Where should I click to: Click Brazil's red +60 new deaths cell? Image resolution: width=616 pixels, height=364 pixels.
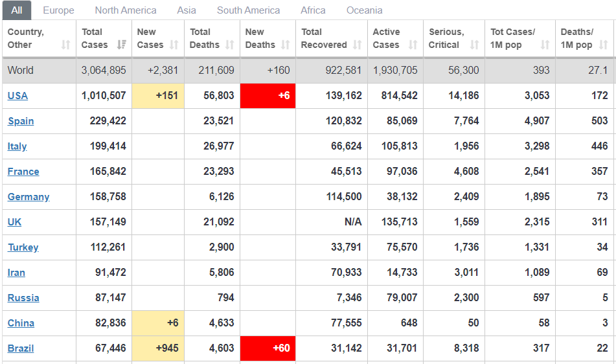pyautogui.click(x=268, y=348)
